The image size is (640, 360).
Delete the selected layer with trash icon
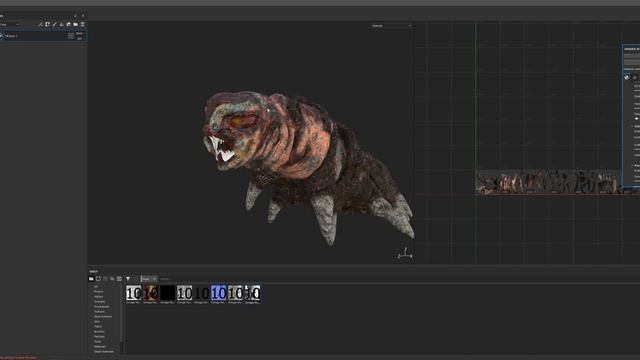82,24
